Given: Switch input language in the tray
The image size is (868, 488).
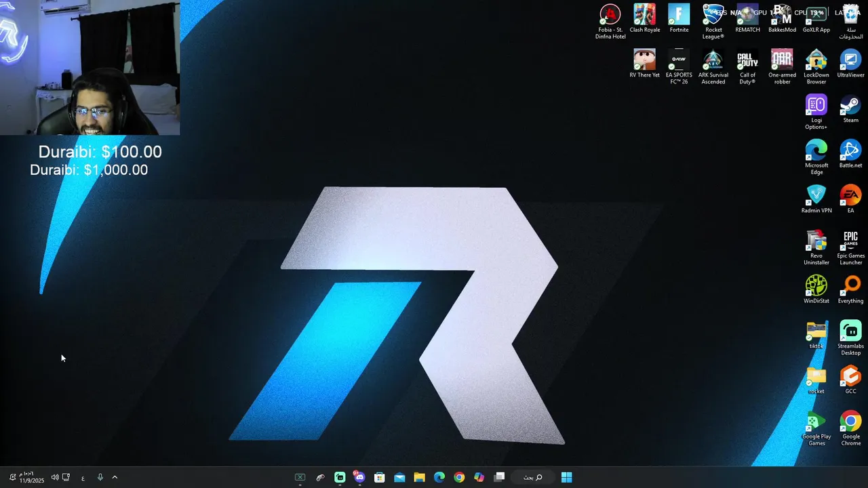Looking at the screenshot, I should point(83,478).
